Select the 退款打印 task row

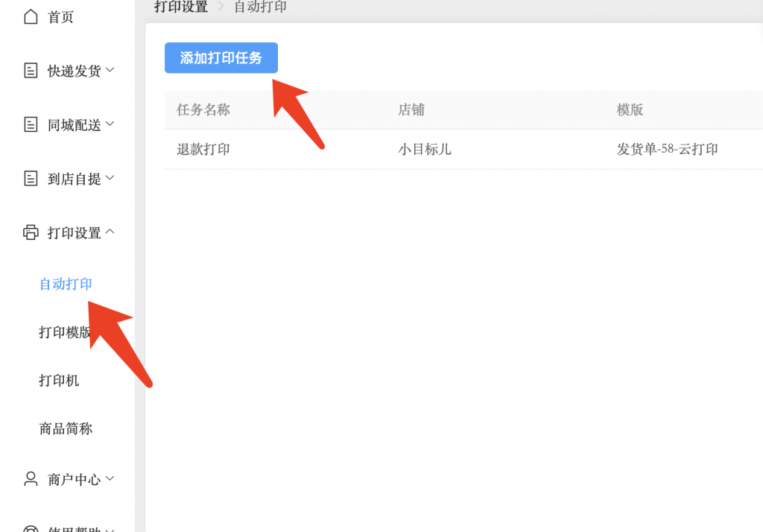(203, 149)
